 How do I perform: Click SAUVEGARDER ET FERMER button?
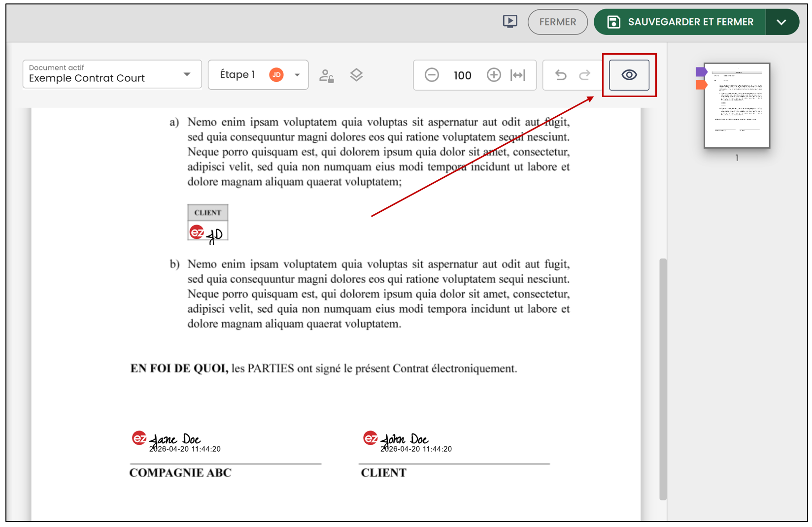680,22
